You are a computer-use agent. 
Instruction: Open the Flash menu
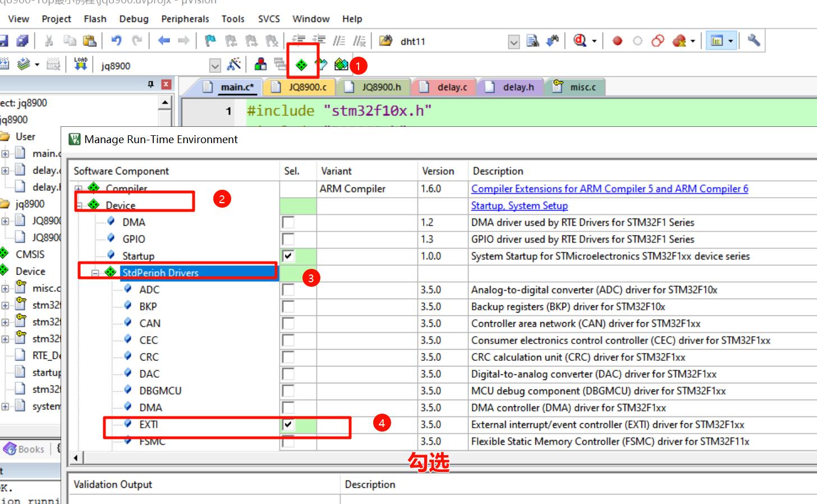[95, 19]
